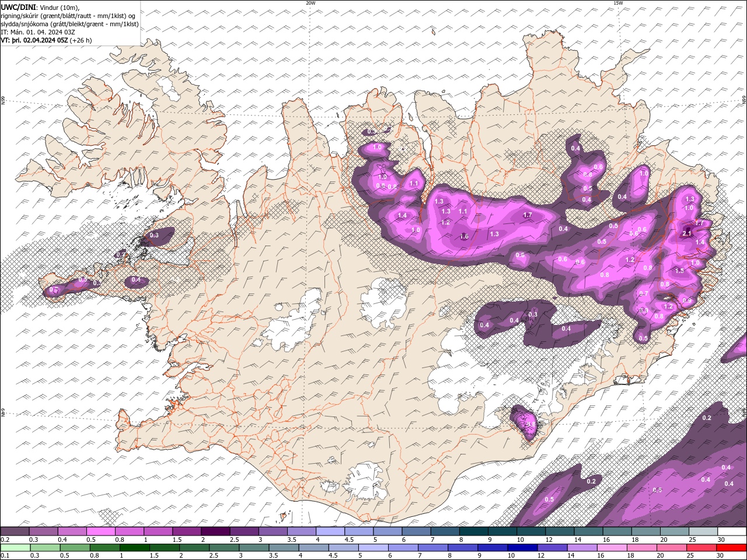
Task: Click the dark teal snow swatch between 8 and 9
Action: tap(474, 531)
